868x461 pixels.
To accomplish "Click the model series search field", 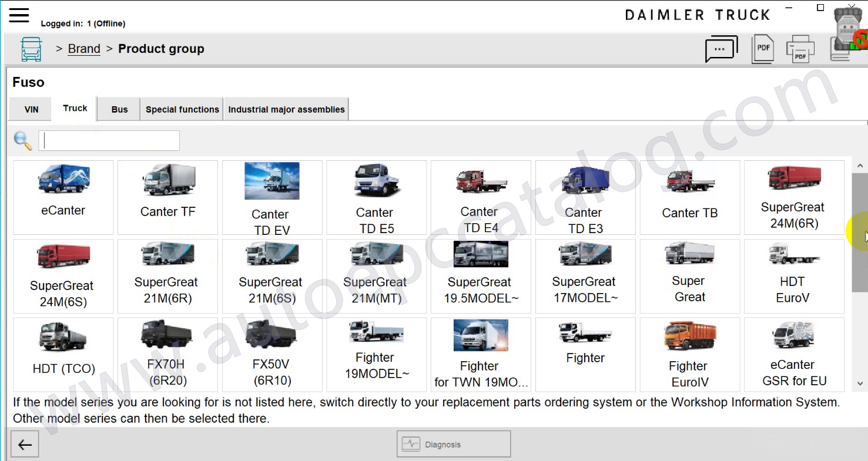I will [109, 141].
